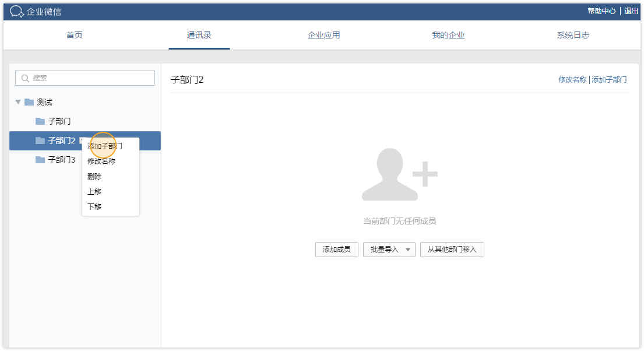The height and width of the screenshot is (351, 644).
Task: Click the magnifier icon in the search box
Action: (25, 78)
